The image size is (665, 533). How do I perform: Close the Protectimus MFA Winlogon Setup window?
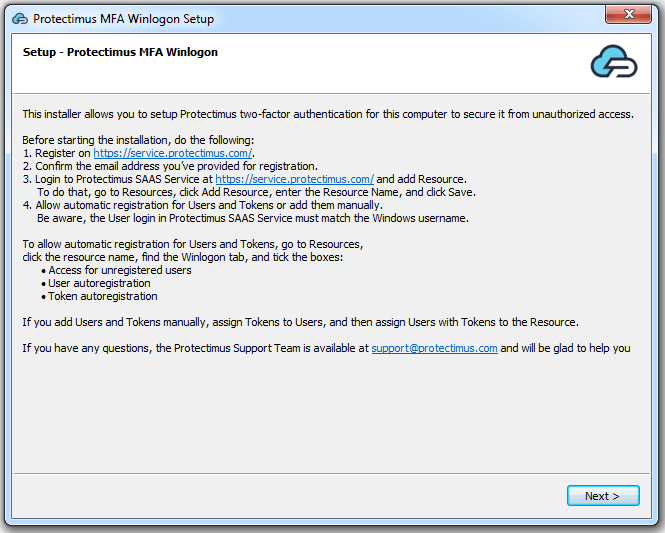tap(628, 15)
